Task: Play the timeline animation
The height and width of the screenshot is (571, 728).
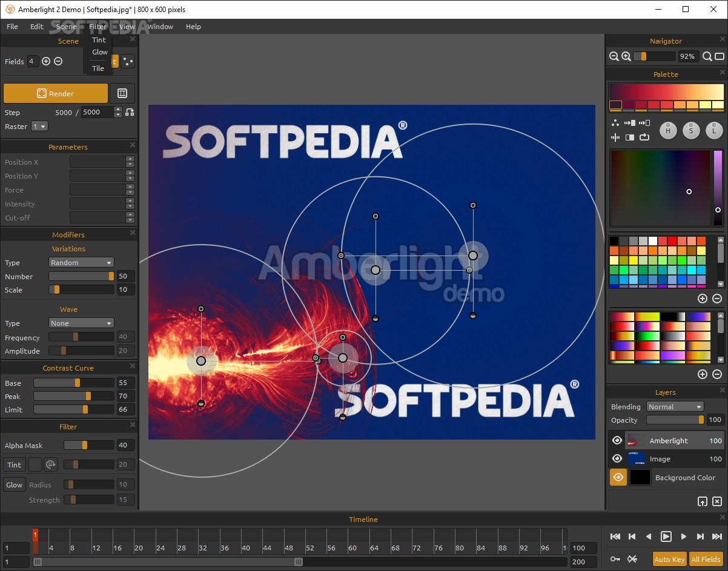Action: [x=666, y=536]
